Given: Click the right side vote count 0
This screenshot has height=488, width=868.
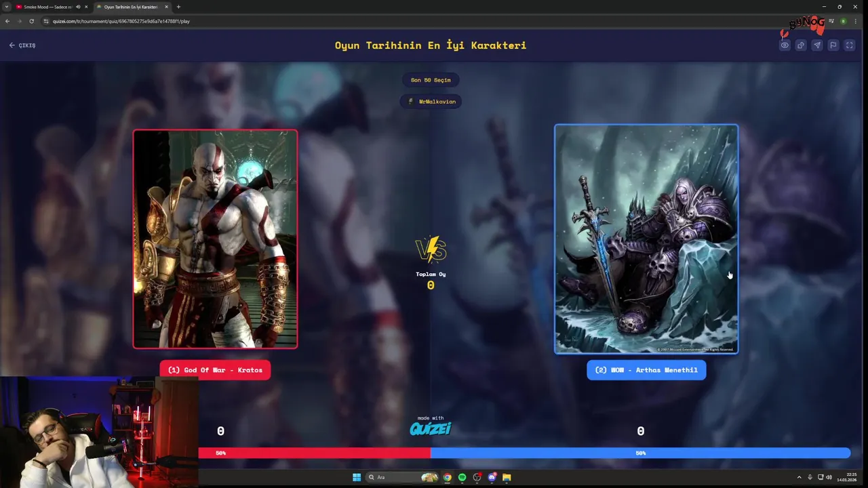Looking at the screenshot, I should [641, 431].
